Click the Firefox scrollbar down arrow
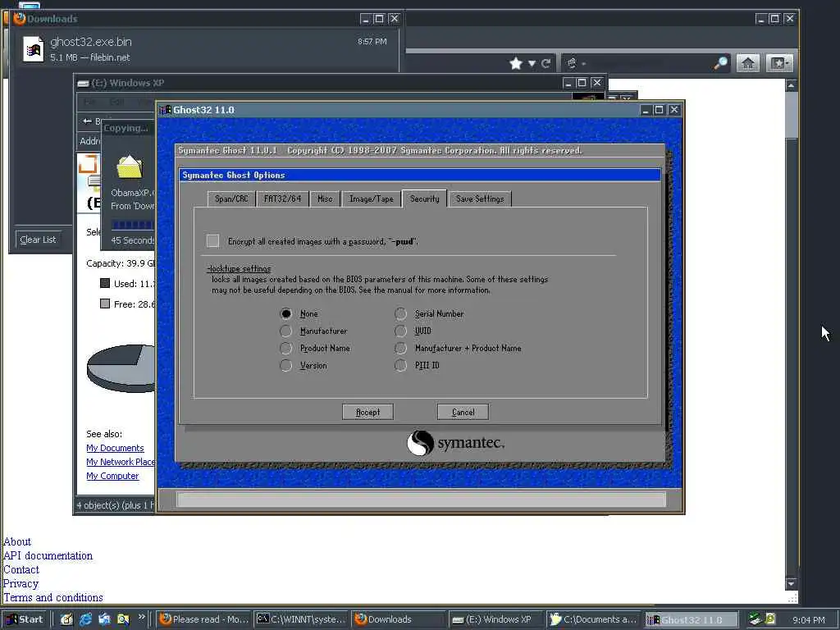The width and height of the screenshot is (840, 630). click(x=792, y=583)
